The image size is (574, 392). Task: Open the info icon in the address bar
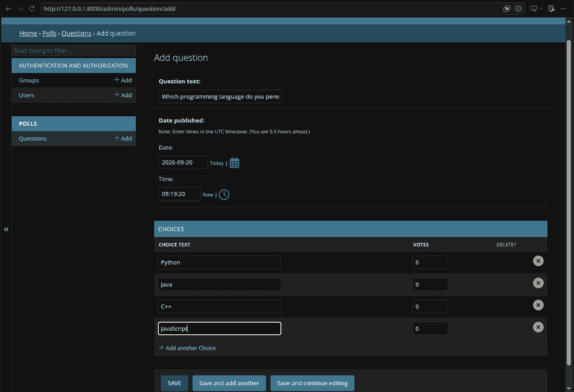pos(519,9)
